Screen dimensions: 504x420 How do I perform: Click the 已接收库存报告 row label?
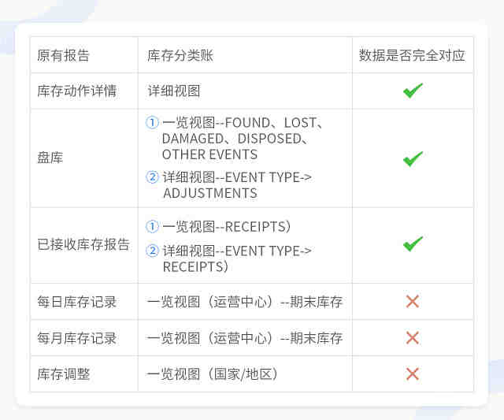(83, 244)
